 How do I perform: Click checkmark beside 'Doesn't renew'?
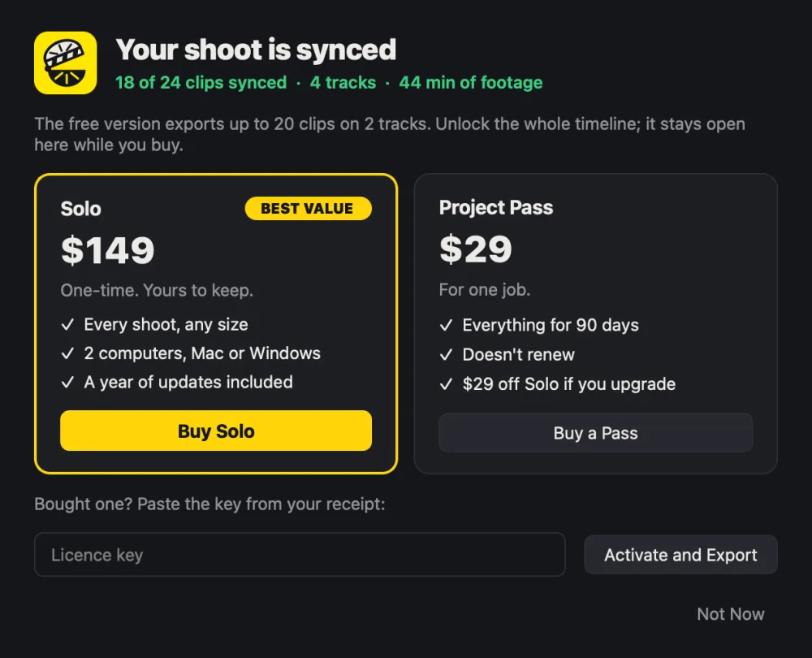coord(446,355)
